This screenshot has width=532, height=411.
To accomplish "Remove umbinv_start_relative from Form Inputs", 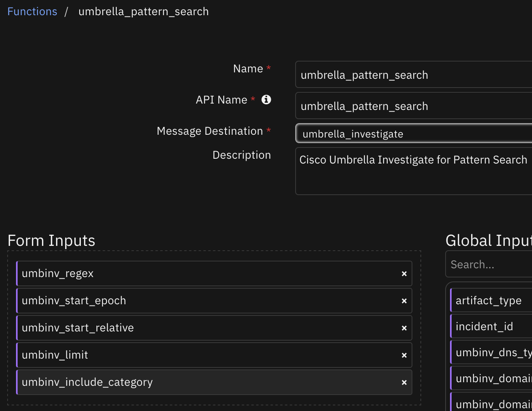I will click(404, 328).
